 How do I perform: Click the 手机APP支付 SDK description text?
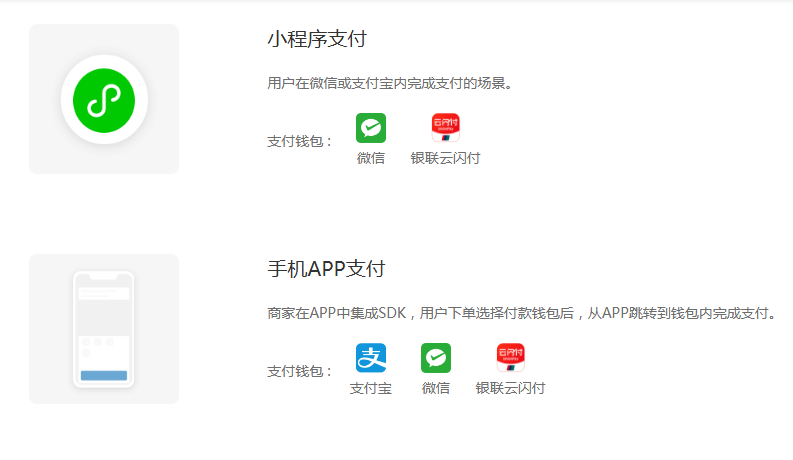coord(522,314)
